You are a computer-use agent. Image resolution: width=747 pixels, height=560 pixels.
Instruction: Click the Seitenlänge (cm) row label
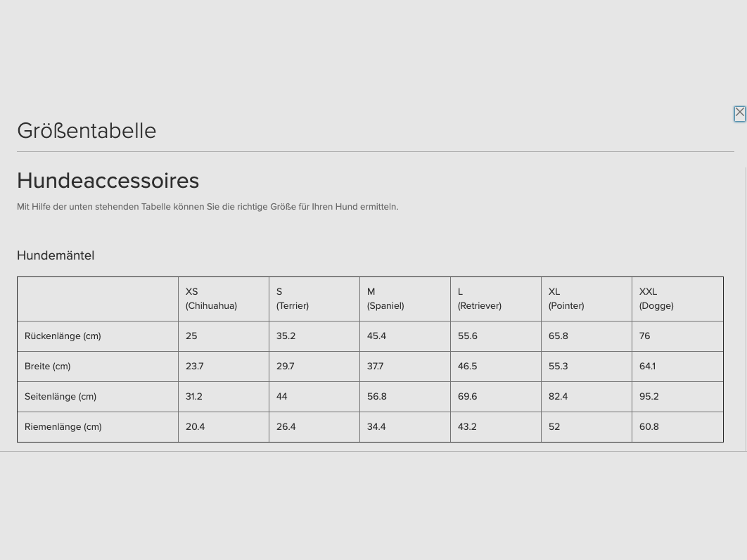(60, 397)
